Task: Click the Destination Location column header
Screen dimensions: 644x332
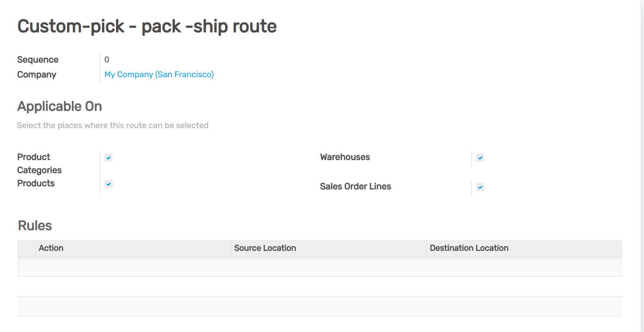Action: (x=469, y=248)
